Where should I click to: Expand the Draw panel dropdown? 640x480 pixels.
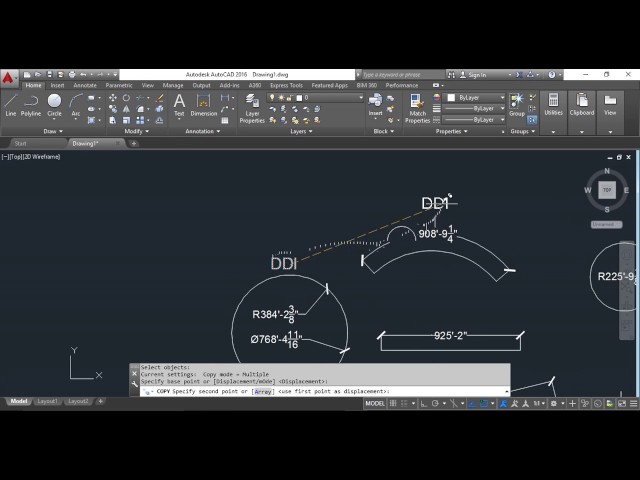point(53,131)
